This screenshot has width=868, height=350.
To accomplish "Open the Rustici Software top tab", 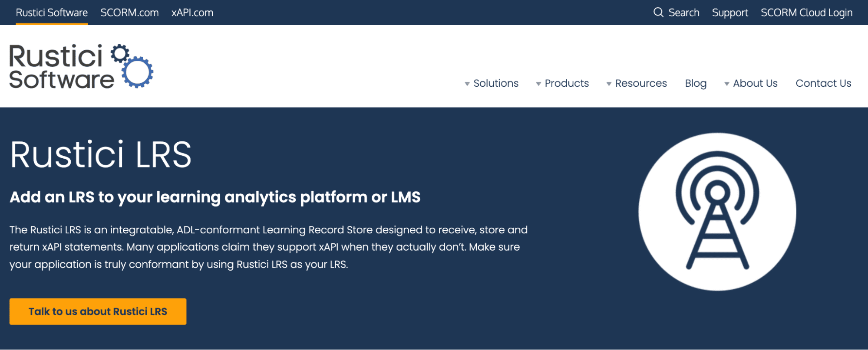I will coord(52,13).
